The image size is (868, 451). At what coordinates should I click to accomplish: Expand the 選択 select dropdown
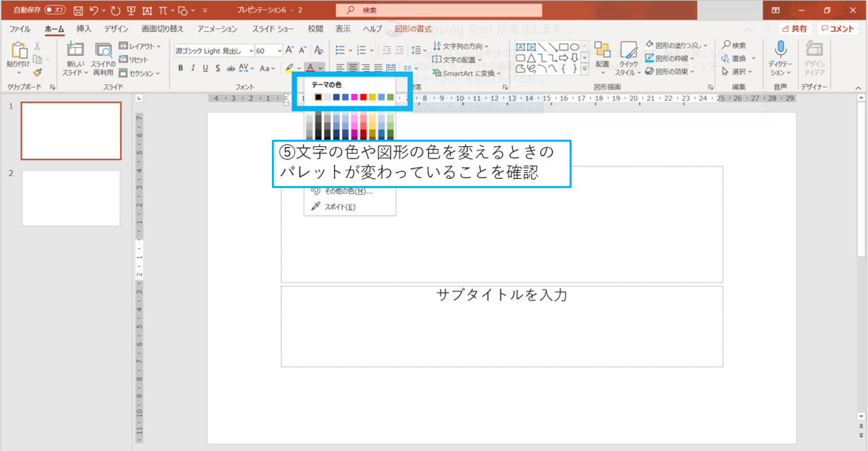pyautogui.click(x=738, y=72)
